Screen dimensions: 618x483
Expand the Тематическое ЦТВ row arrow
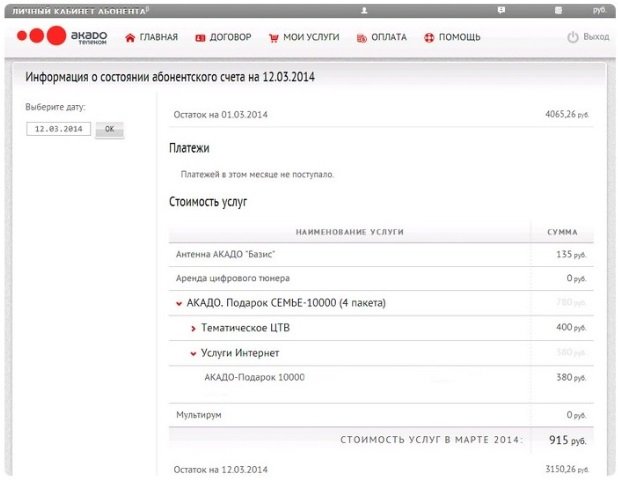193,328
